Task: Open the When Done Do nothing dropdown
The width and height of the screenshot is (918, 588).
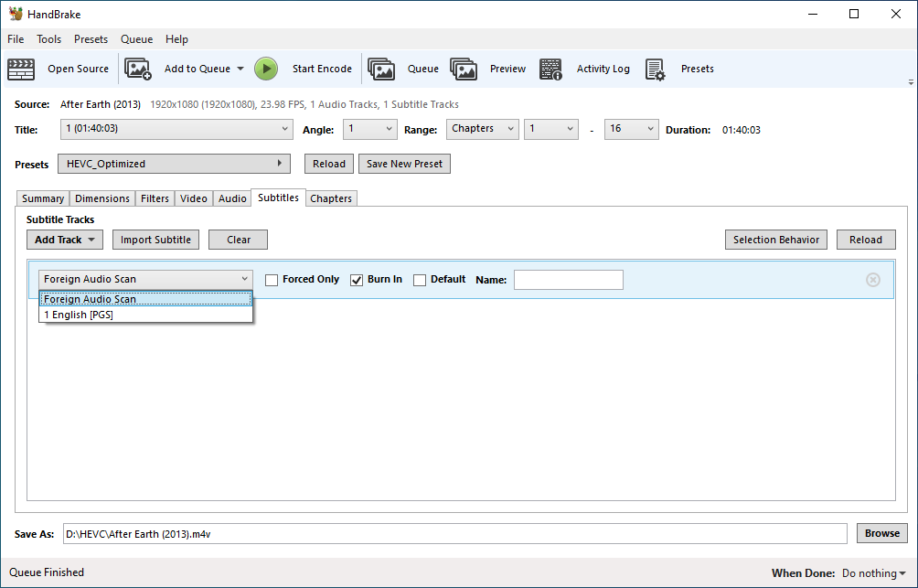Action: pos(873,573)
